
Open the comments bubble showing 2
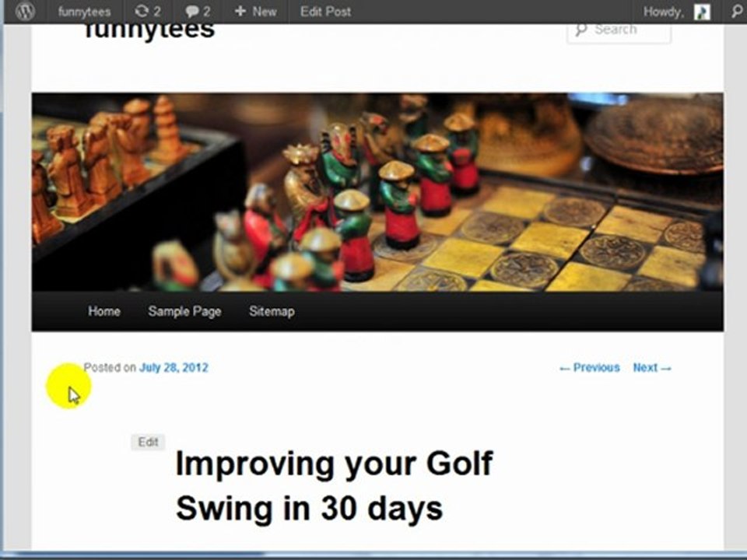(x=198, y=11)
